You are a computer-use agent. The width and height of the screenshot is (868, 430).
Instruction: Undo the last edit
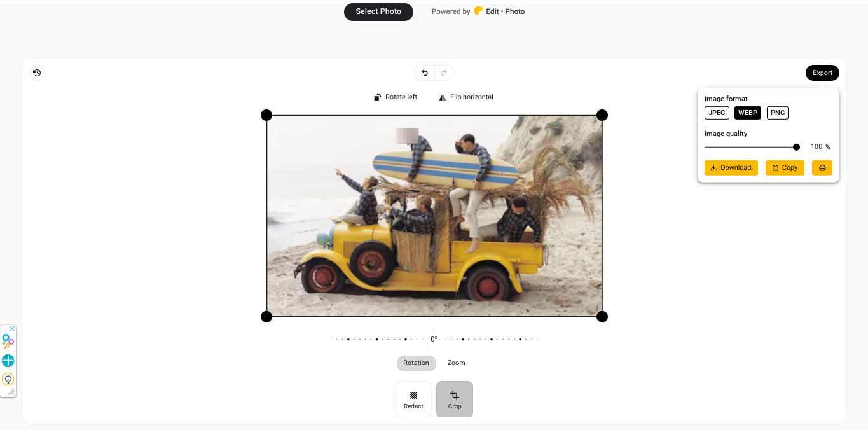coord(425,73)
